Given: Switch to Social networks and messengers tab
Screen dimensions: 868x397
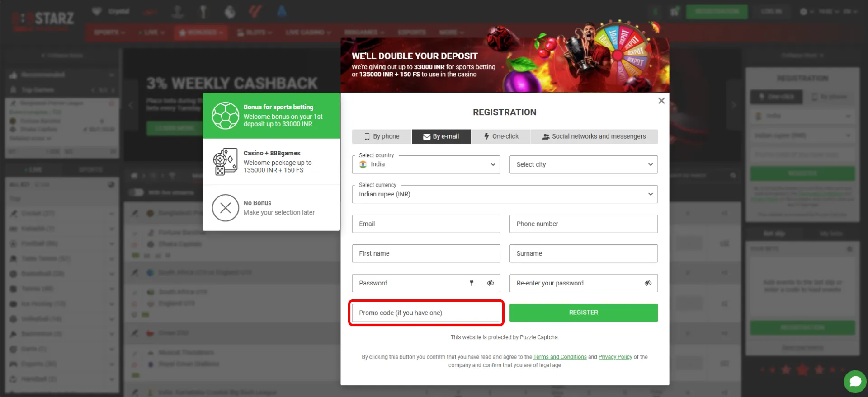Looking at the screenshot, I should [x=594, y=136].
